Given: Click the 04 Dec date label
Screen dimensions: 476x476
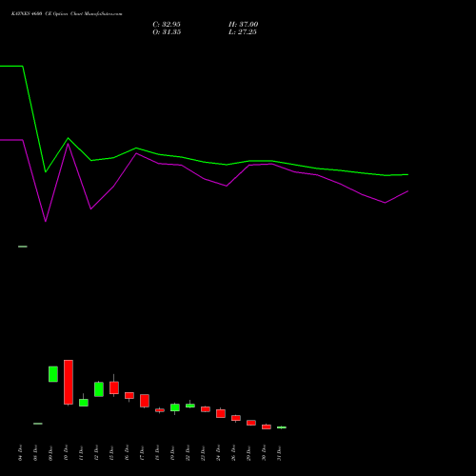Looking at the screenshot, I should [21, 453].
